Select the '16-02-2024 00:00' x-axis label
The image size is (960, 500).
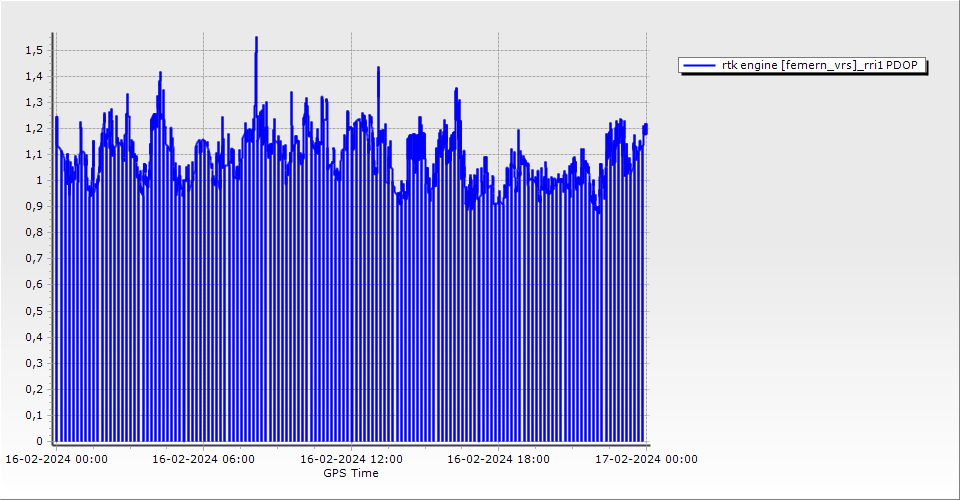point(56,459)
